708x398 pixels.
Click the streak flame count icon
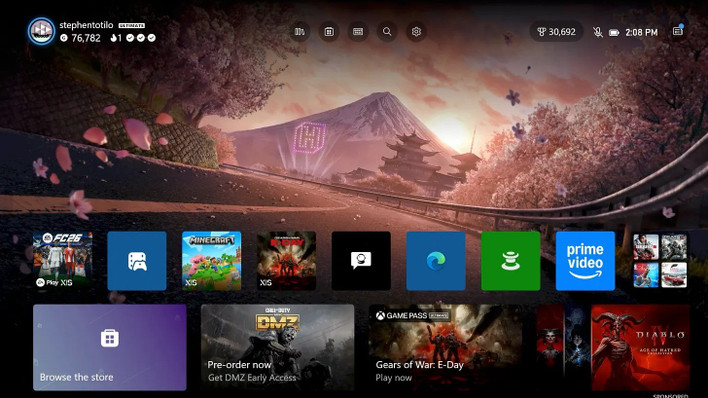116,38
